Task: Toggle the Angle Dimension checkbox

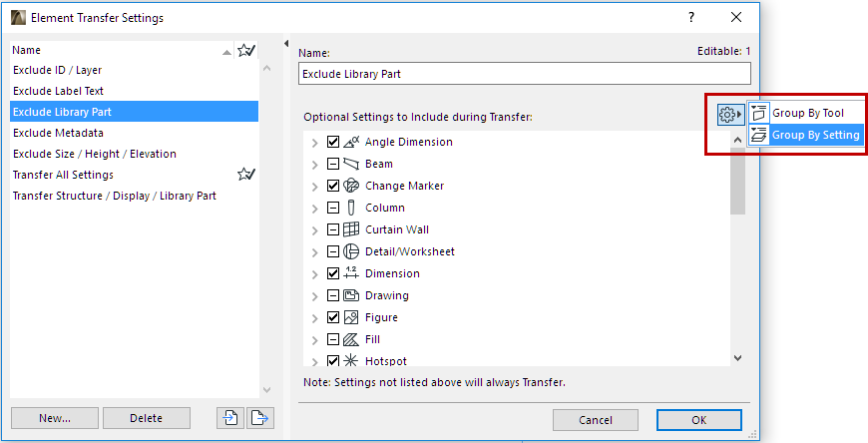Action: point(332,142)
